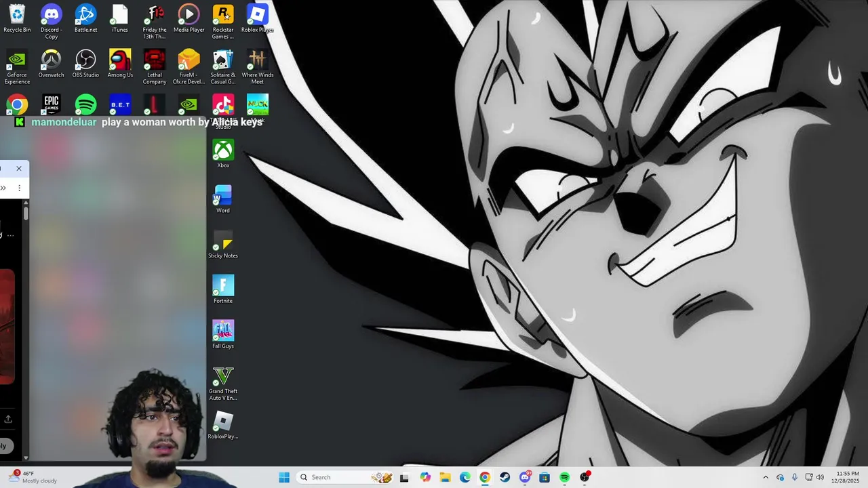Open the TikTok Live Studio desktop icon
This screenshot has height=488, width=868.
click(223, 105)
